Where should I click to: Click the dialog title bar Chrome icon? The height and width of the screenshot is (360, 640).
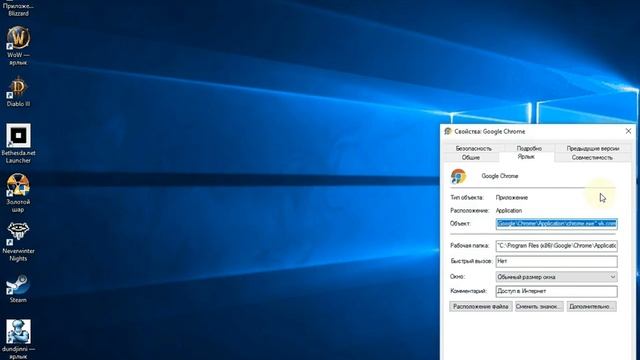pyautogui.click(x=448, y=131)
